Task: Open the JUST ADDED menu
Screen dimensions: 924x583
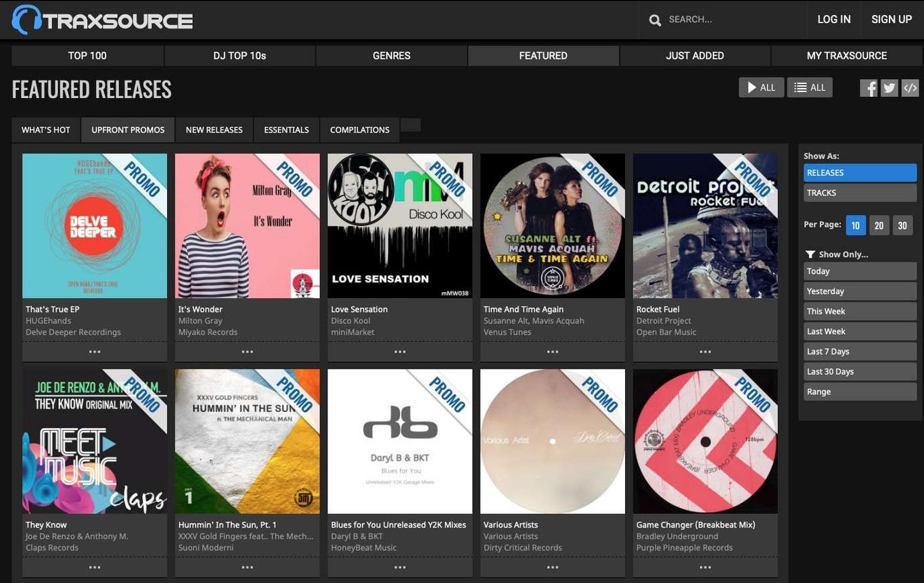Action: pyautogui.click(x=695, y=55)
